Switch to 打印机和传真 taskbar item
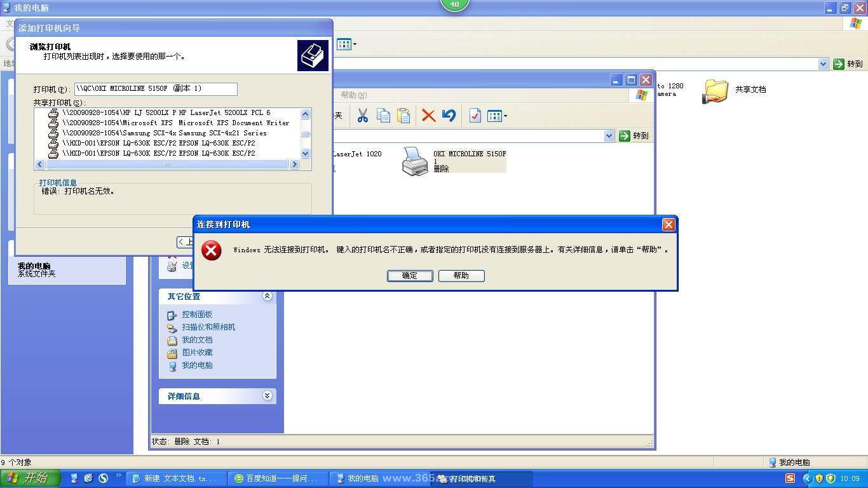The image size is (868, 488). [x=482, y=478]
